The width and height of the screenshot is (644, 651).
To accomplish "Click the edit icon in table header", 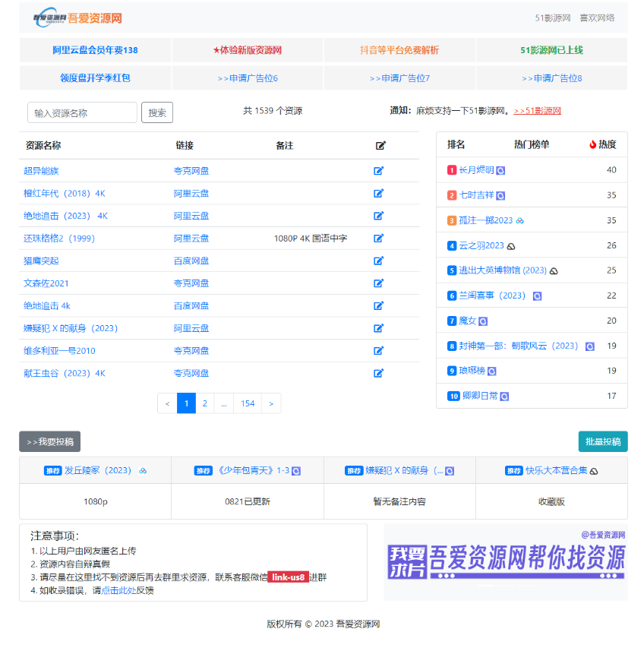I will click(x=380, y=146).
